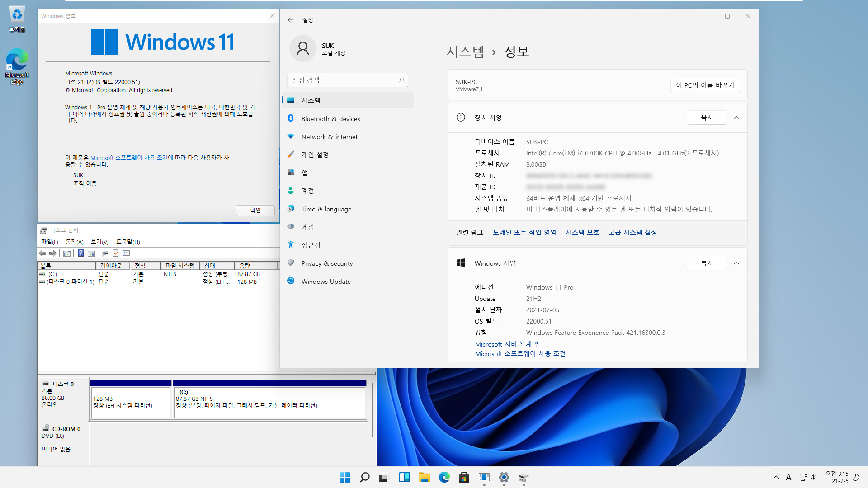Screen dimensions: 868x488
Task: Select Windows Update in Settings sidebar
Action: [348, 281]
